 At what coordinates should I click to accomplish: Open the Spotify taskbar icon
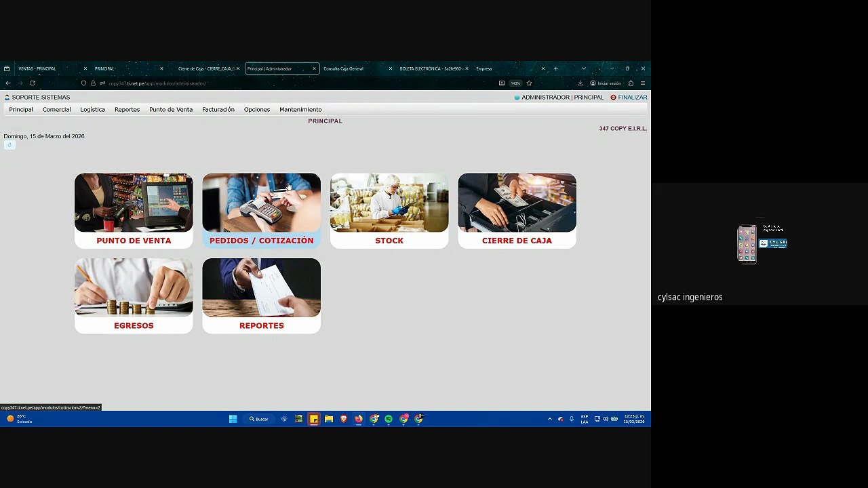coord(389,419)
